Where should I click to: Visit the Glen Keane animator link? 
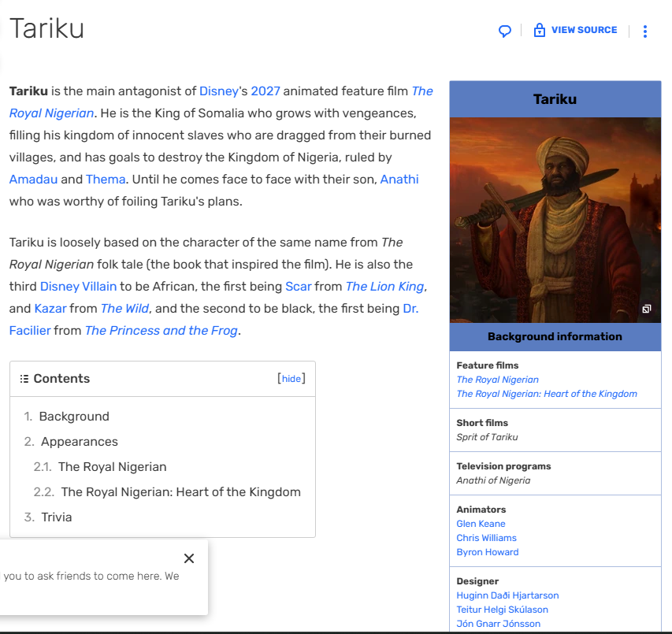pyautogui.click(x=481, y=524)
